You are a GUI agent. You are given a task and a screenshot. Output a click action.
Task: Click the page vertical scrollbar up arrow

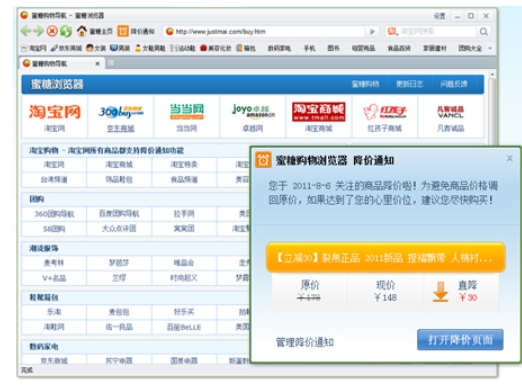pos(492,74)
